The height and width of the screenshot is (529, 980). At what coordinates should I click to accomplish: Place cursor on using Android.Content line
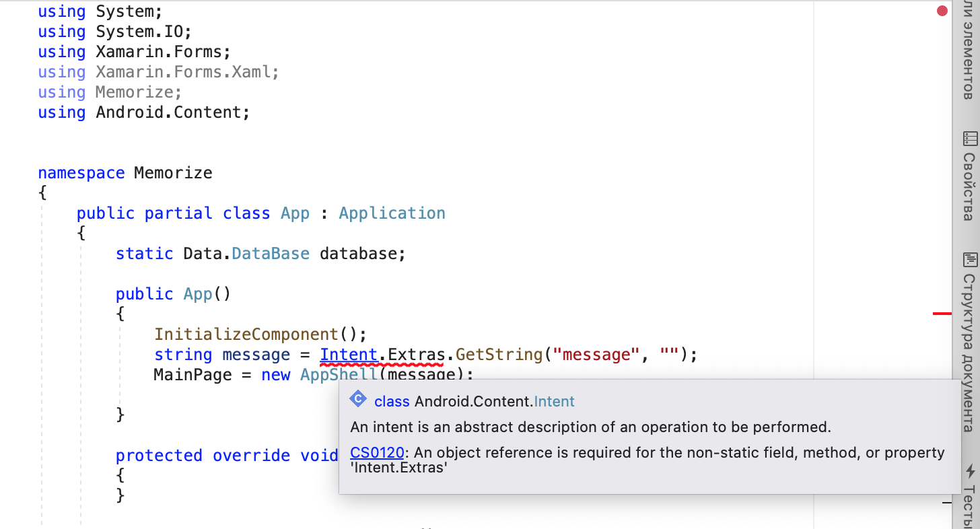point(172,112)
